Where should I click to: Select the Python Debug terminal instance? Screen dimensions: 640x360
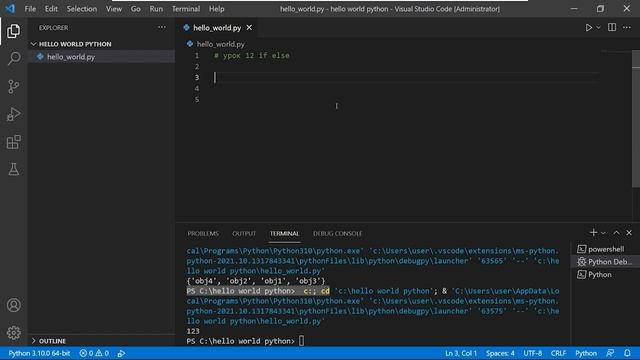click(x=605, y=262)
